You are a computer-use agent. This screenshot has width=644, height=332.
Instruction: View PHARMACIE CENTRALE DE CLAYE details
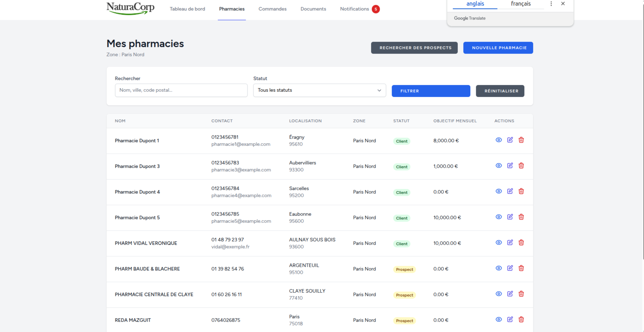click(x=498, y=294)
